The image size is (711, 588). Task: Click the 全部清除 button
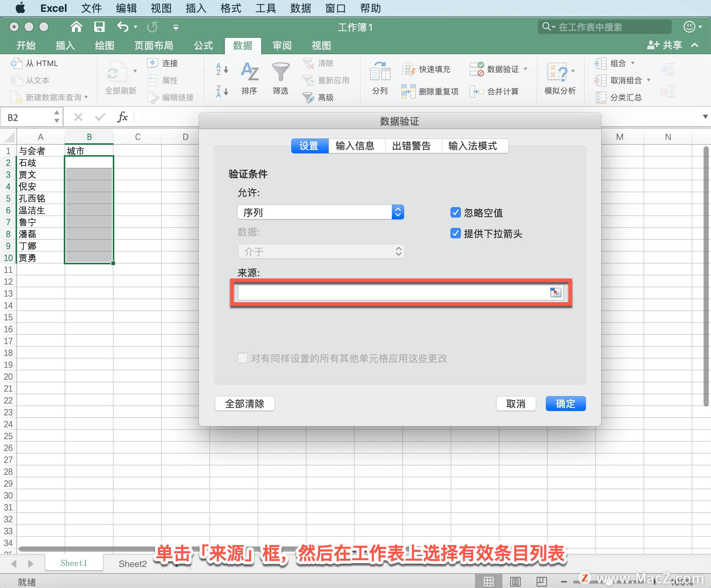[244, 404]
